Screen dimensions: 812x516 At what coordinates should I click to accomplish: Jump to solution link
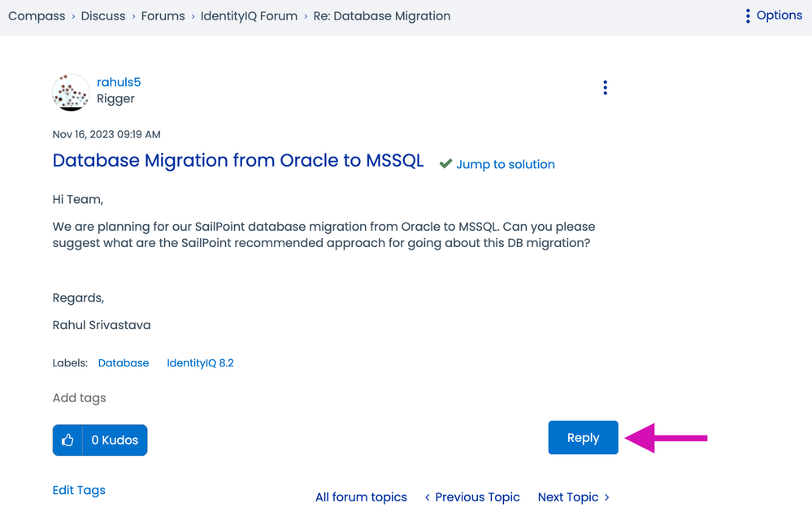click(x=505, y=164)
